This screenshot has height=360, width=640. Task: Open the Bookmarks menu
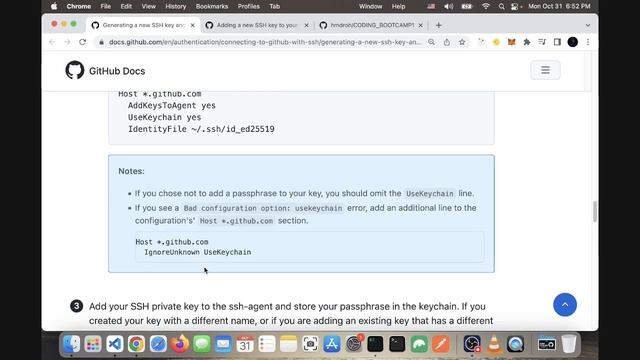(212, 7)
